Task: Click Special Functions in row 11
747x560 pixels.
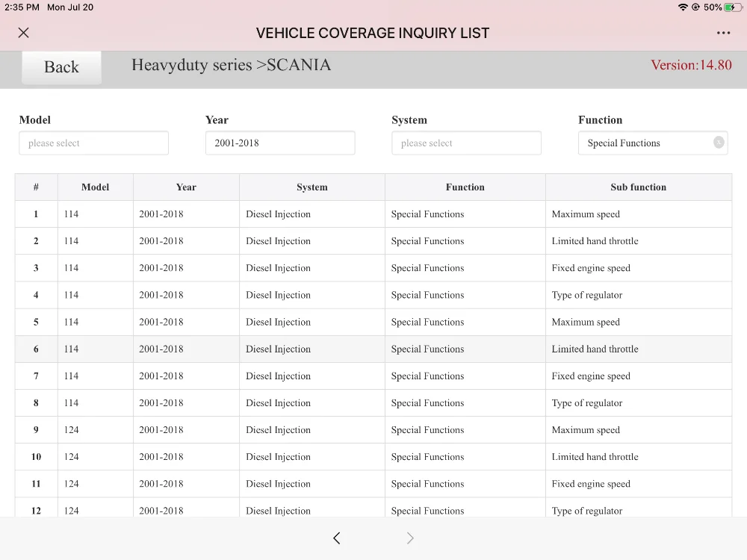Action: (427, 484)
